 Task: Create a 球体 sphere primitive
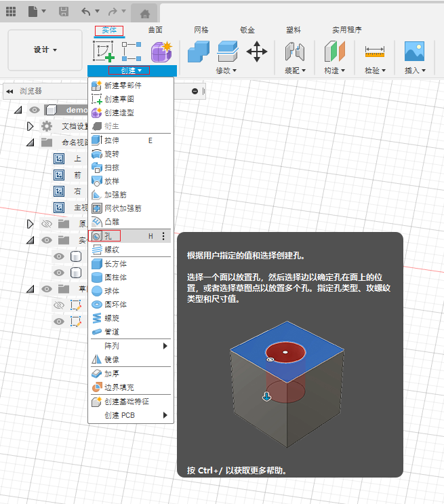click(131, 291)
